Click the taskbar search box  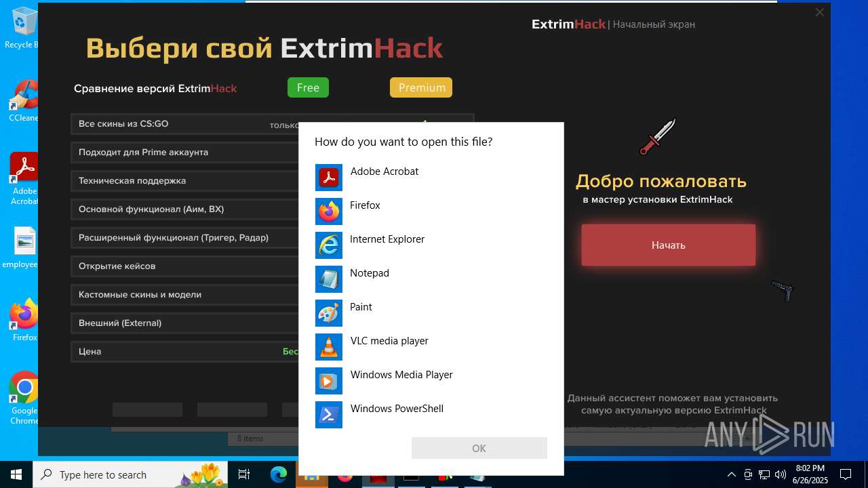click(x=131, y=474)
